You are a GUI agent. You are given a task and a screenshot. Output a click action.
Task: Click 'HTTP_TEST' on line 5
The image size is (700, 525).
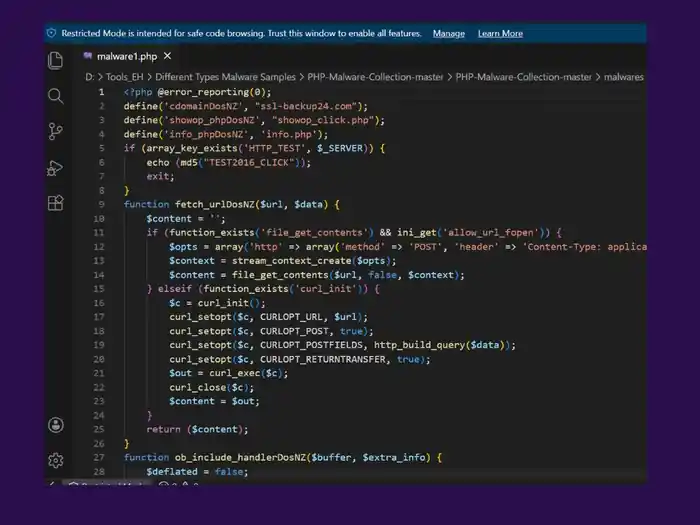tap(275, 148)
